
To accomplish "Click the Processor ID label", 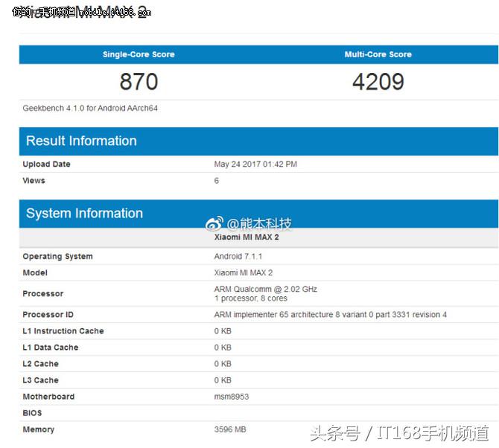I will pos(48,315).
